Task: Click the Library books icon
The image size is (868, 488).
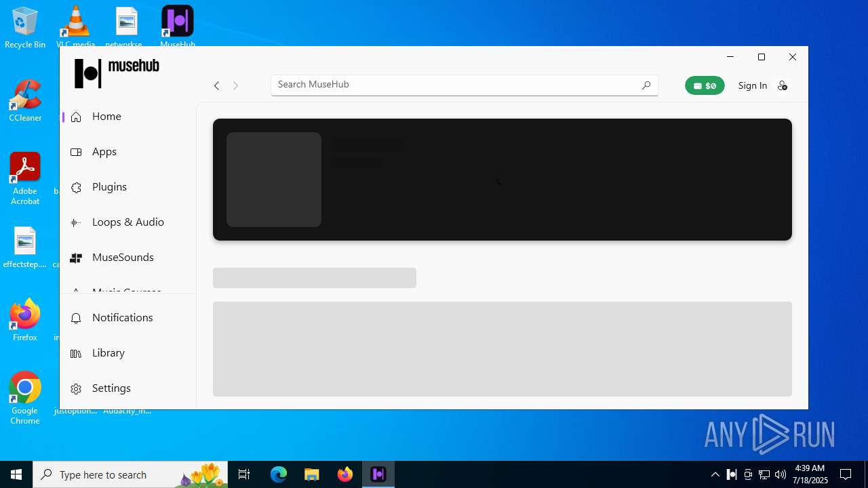Action: point(76,353)
